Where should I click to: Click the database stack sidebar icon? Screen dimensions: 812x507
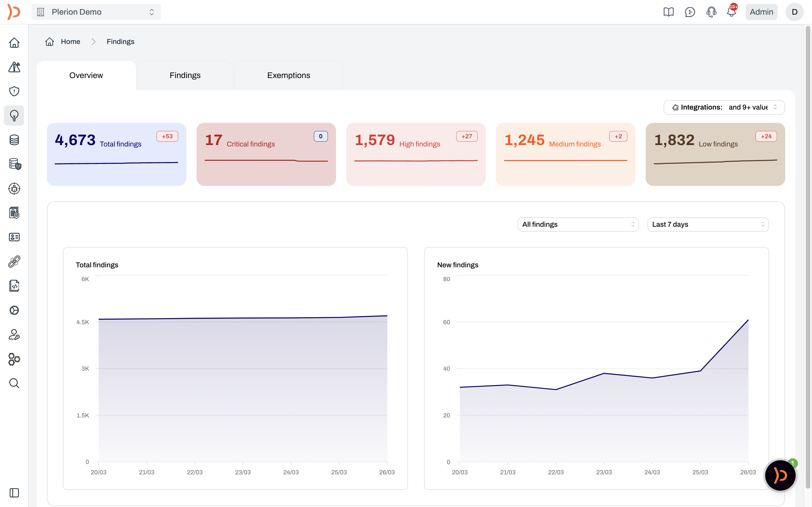pos(14,140)
